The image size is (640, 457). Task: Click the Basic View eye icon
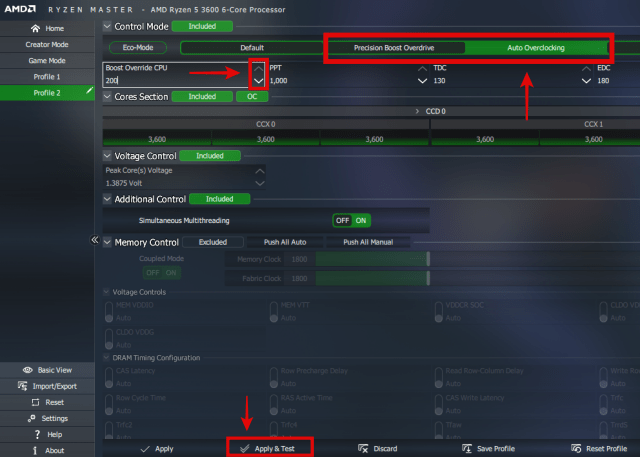[x=28, y=370]
